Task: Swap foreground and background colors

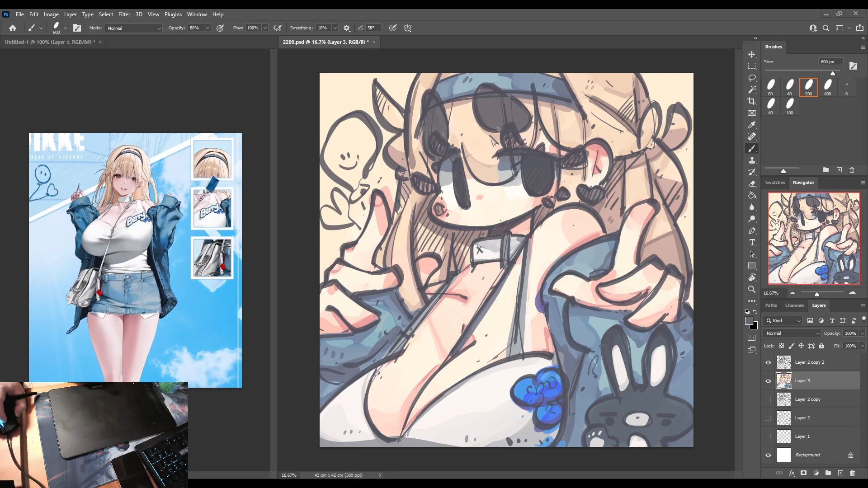Action: pos(755,312)
